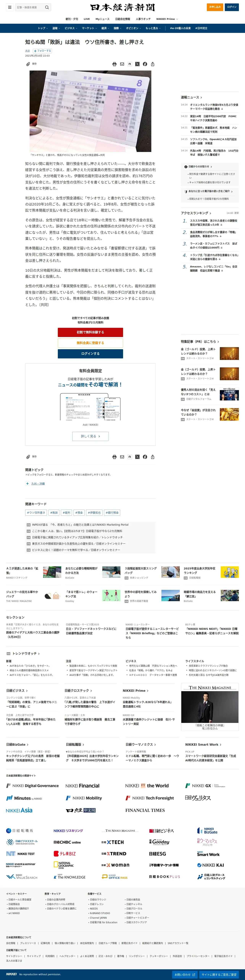Open the #日中対立 tag in nav bar
This screenshot has width=245, height=980.
click(201, 28)
